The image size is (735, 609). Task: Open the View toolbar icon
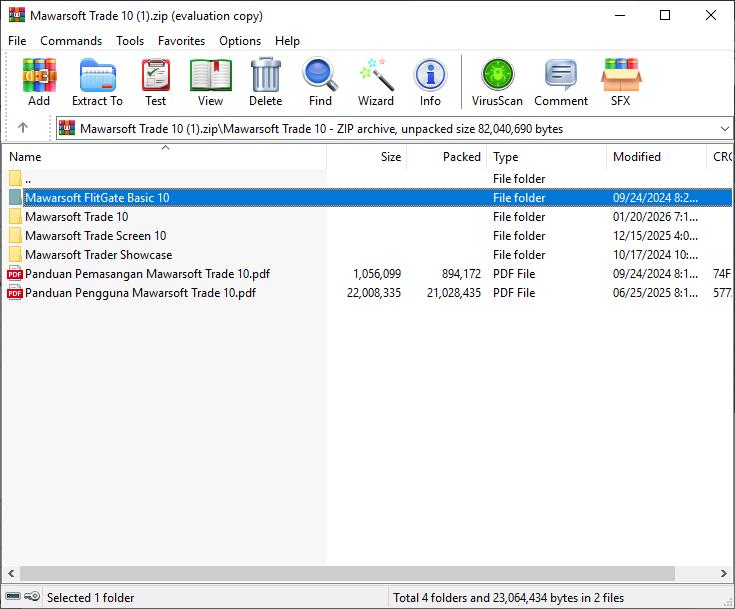[210, 82]
